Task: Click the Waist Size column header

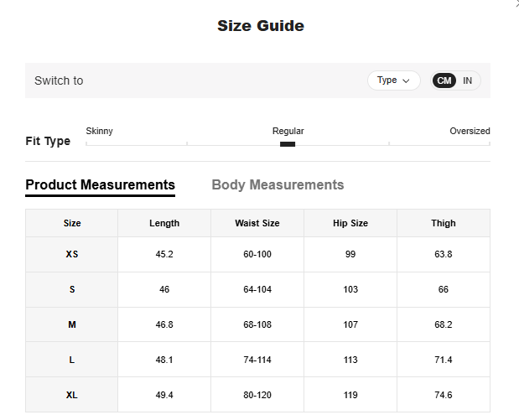Action: 257,223
